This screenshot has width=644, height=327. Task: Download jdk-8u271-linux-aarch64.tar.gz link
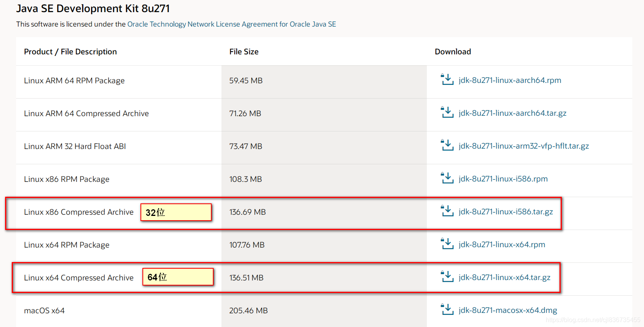pyautogui.click(x=513, y=113)
